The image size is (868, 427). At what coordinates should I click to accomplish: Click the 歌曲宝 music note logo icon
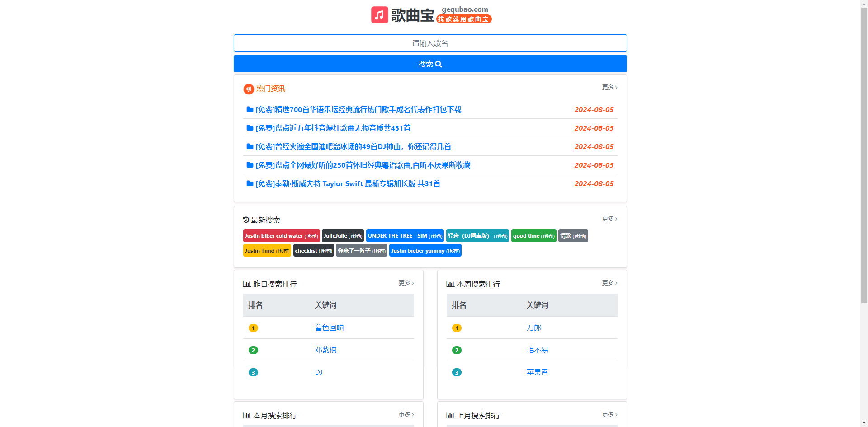pyautogui.click(x=380, y=15)
